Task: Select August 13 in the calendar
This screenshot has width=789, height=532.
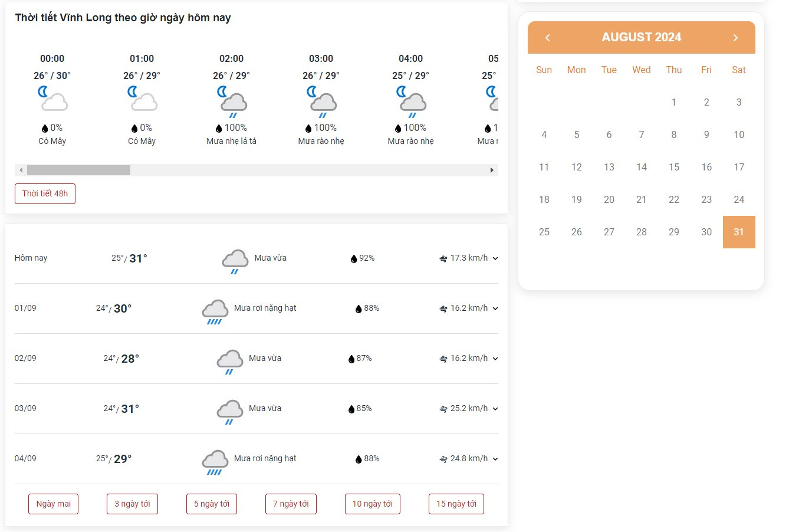Action: pos(609,167)
